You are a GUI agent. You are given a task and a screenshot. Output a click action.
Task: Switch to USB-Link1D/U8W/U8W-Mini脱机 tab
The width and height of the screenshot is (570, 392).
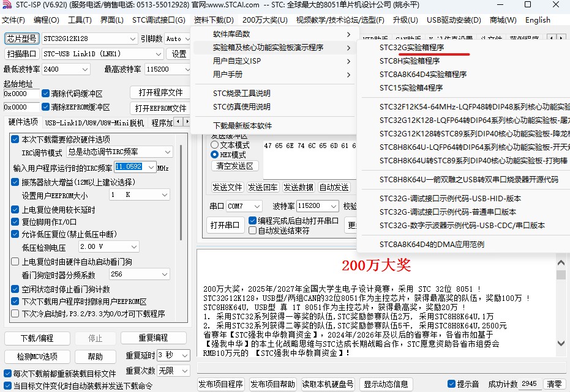(x=94, y=123)
